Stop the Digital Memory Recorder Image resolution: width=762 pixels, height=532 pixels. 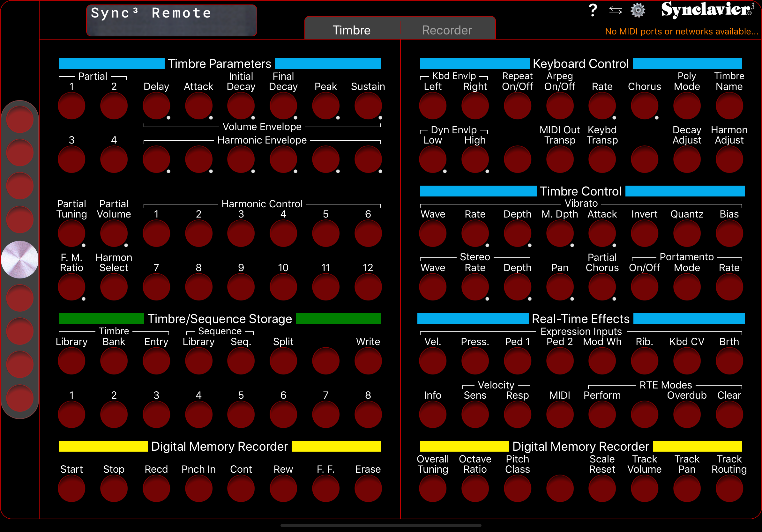coord(114,489)
